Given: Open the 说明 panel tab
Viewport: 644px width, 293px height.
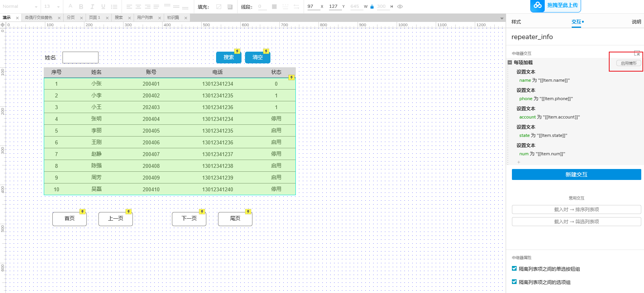Looking at the screenshot, I should pos(636,22).
